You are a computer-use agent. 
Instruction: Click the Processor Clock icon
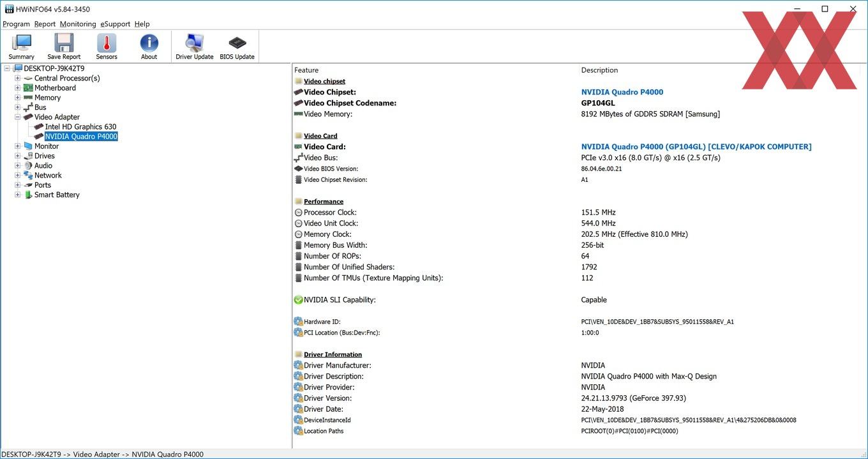point(298,213)
